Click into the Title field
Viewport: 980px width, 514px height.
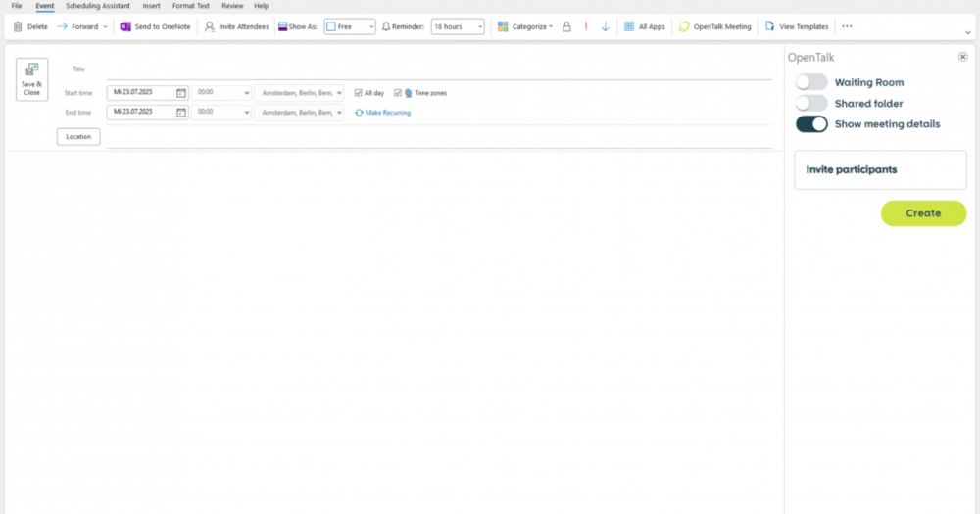[x=439, y=70]
